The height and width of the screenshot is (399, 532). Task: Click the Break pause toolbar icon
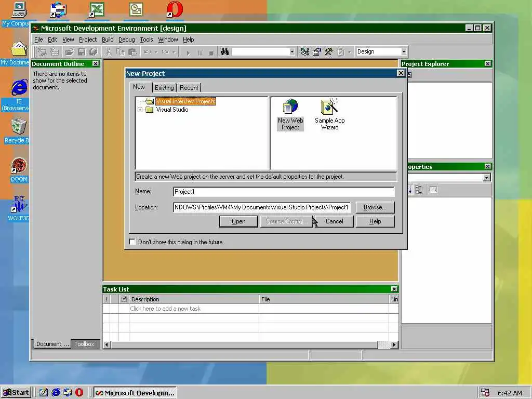tap(200, 52)
